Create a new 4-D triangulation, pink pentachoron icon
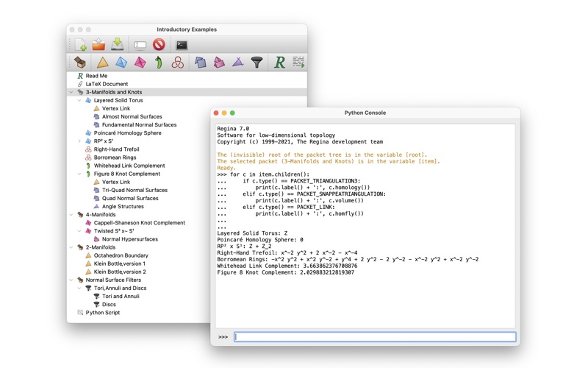The width and height of the screenshot is (588, 368). [140, 63]
